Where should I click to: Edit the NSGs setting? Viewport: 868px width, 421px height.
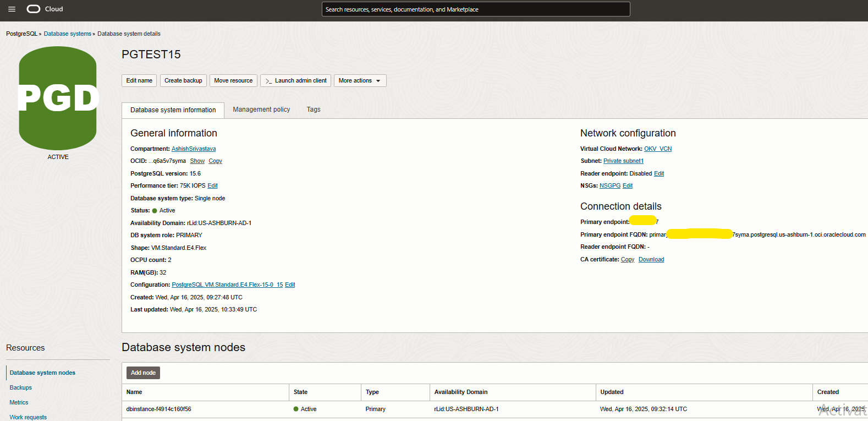point(628,185)
